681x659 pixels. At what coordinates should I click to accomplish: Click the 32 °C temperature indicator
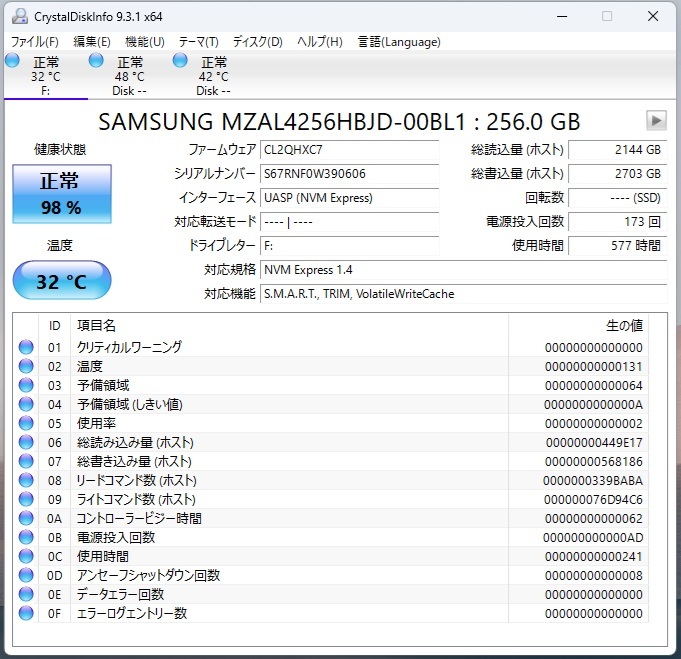[x=62, y=281]
